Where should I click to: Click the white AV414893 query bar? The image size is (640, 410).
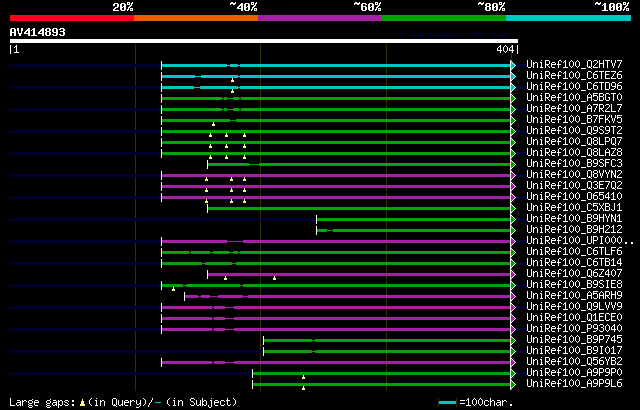[x=264, y=41]
